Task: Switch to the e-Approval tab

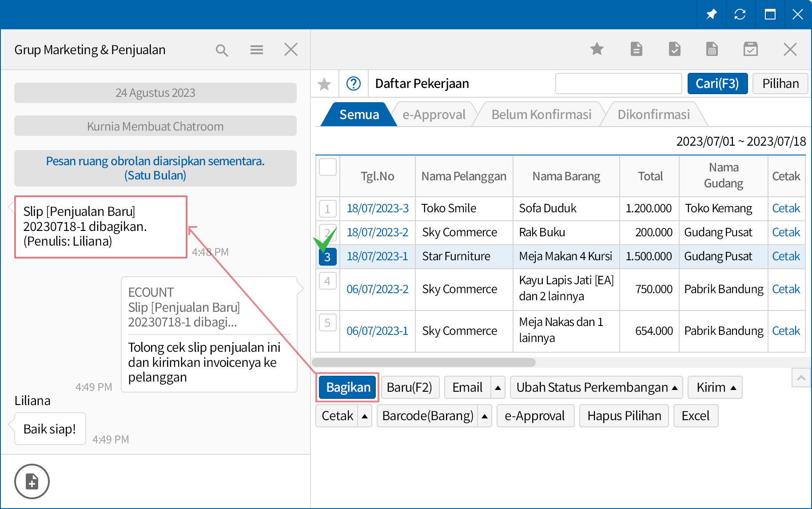Action: 434,115
